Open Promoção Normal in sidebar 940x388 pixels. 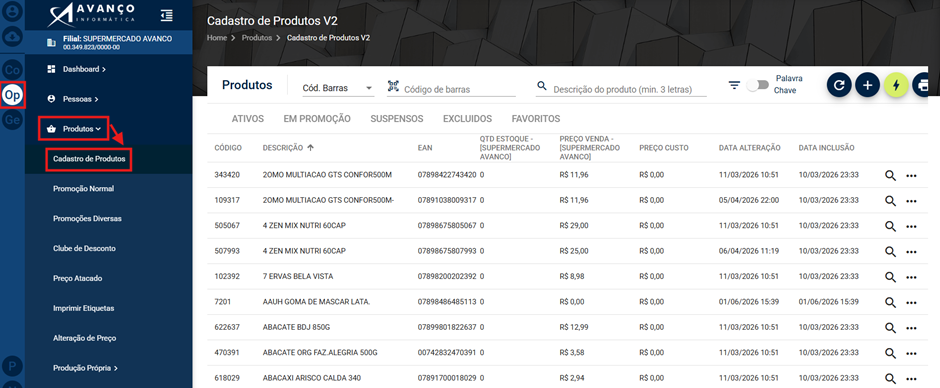tap(83, 188)
